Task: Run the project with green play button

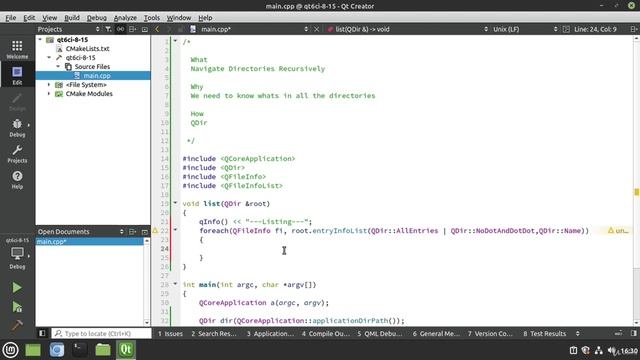Action: pyautogui.click(x=17, y=288)
